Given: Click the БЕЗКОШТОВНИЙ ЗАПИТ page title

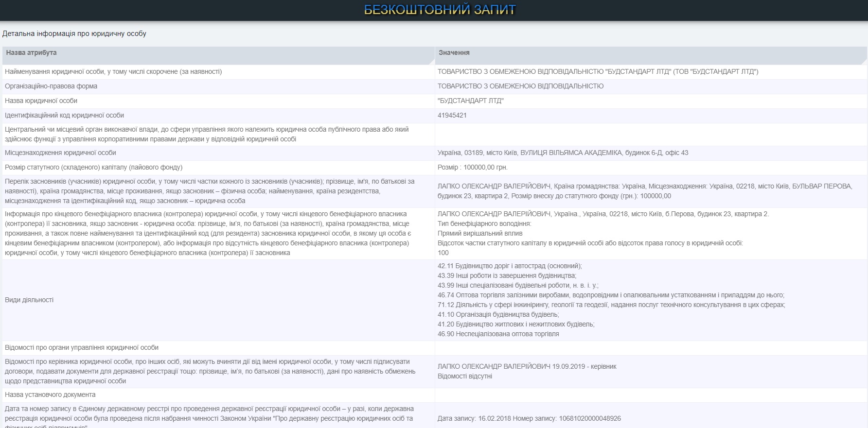Looking at the screenshot, I should click(440, 10).
